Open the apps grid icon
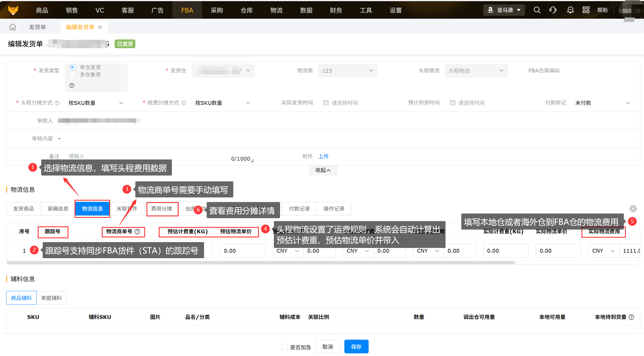This screenshot has width=644, height=356. pyautogui.click(x=586, y=10)
